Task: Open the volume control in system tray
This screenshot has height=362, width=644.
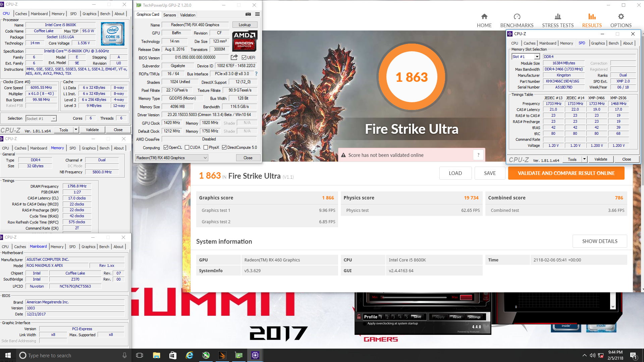Action: [593, 355]
